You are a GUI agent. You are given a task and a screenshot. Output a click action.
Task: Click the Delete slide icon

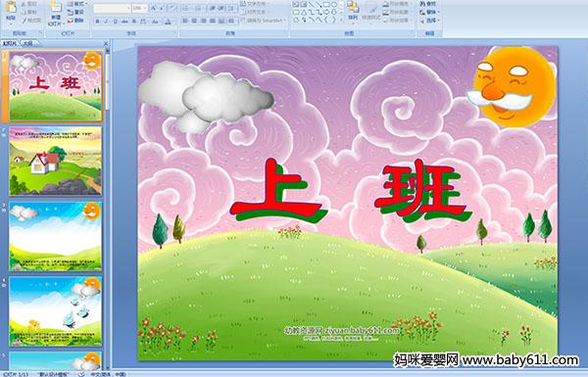75,21
